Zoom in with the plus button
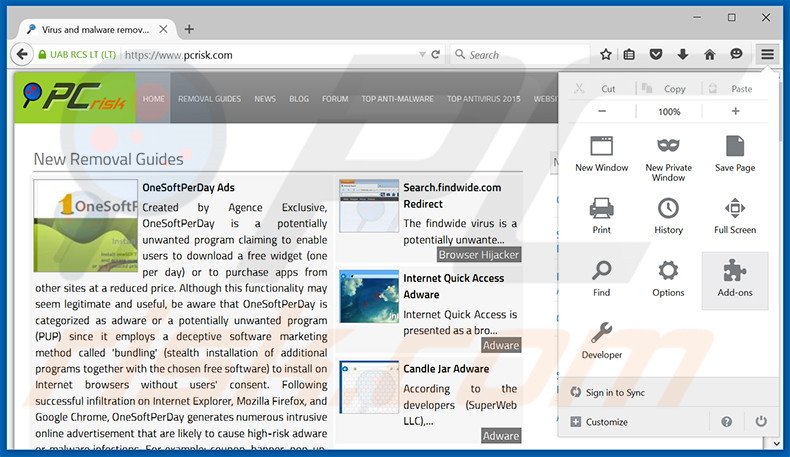Viewport: 790px width, 457px height. click(x=735, y=111)
